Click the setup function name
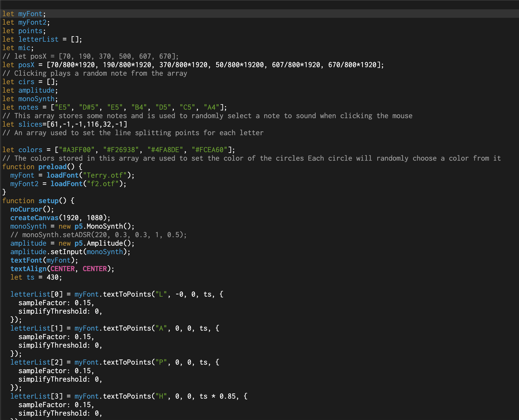Screen dimensions: 519x420 (x=49, y=201)
